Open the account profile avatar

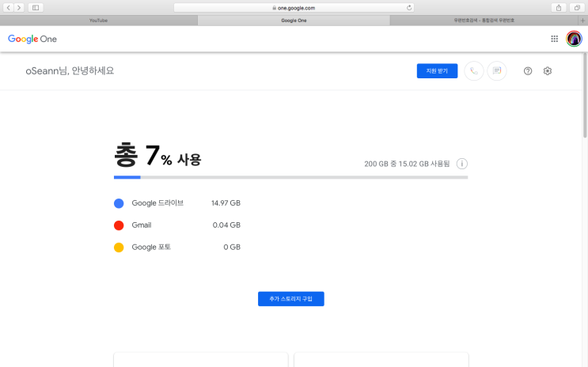574,39
